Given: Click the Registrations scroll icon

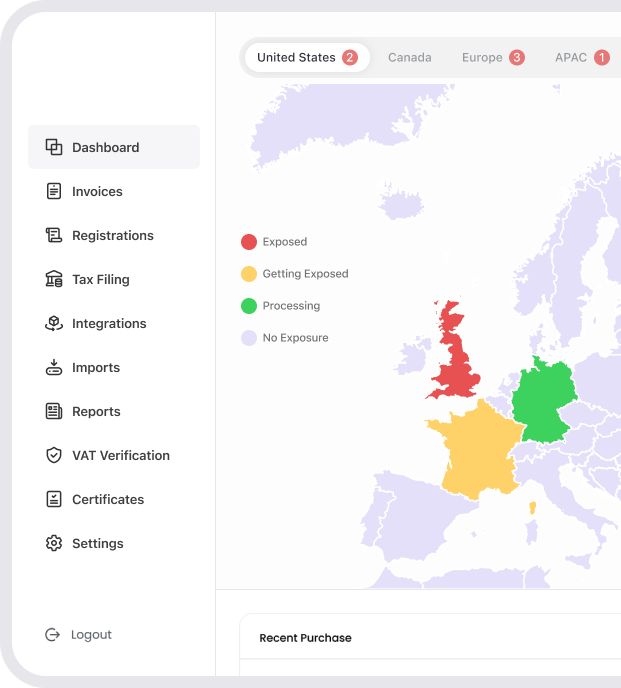Looking at the screenshot, I should pos(54,235).
